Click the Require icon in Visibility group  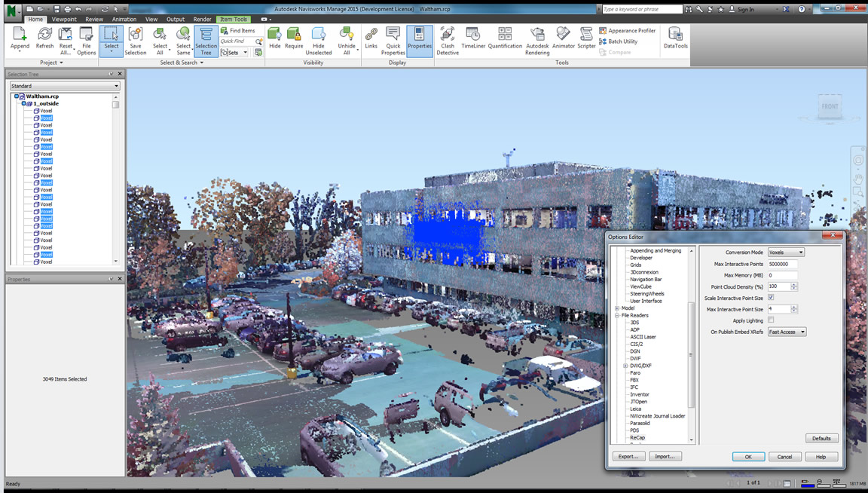point(294,38)
